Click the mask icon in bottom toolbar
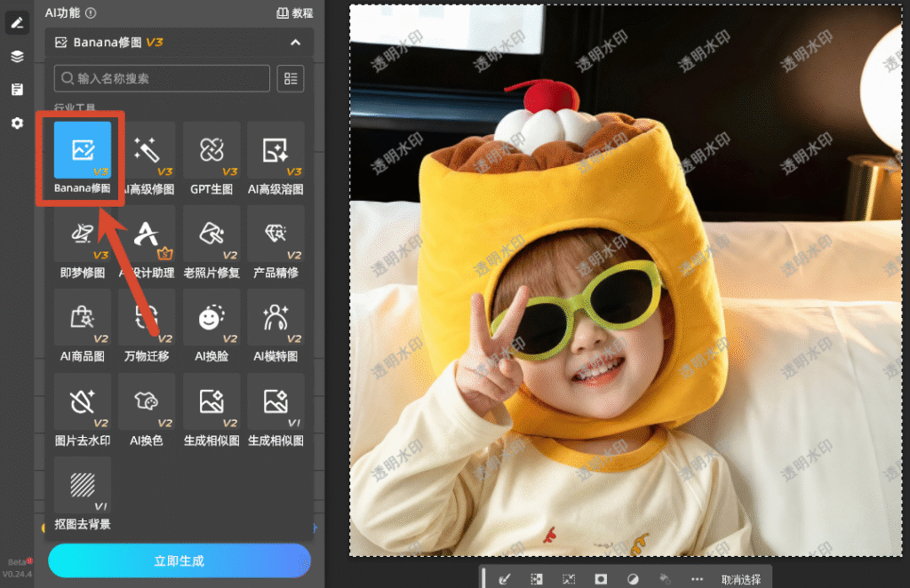 pos(601,578)
